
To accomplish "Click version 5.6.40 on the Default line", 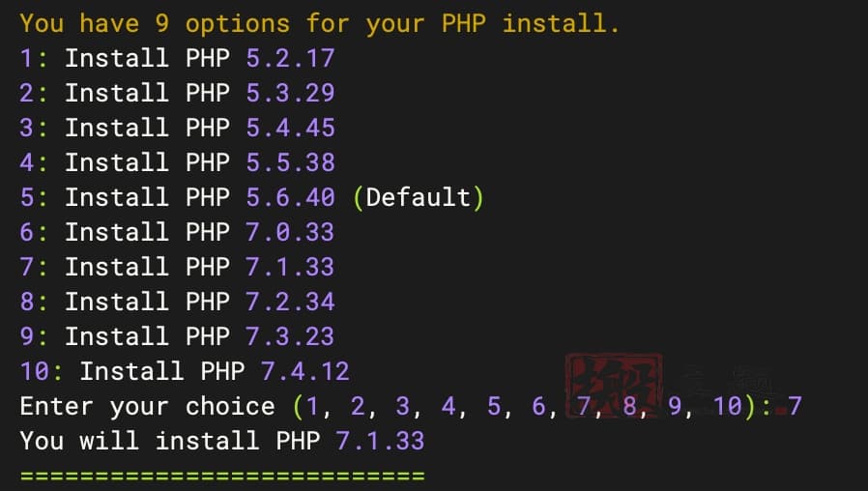I will pos(290,197).
